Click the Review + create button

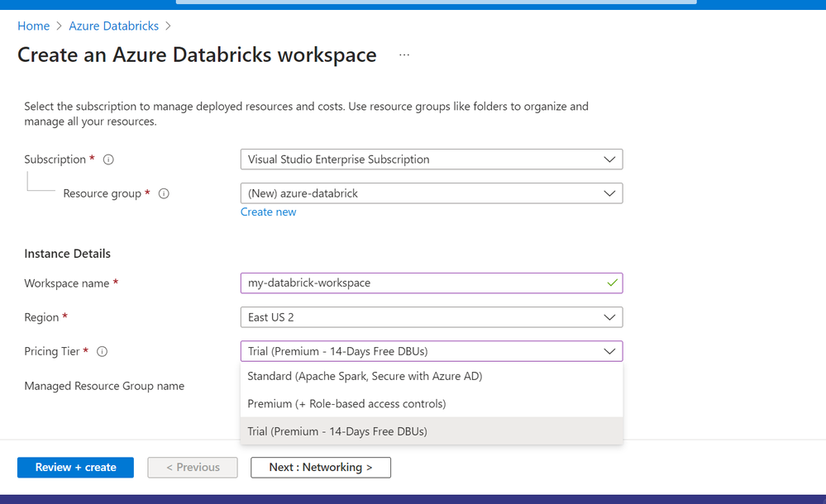click(75, 468)
